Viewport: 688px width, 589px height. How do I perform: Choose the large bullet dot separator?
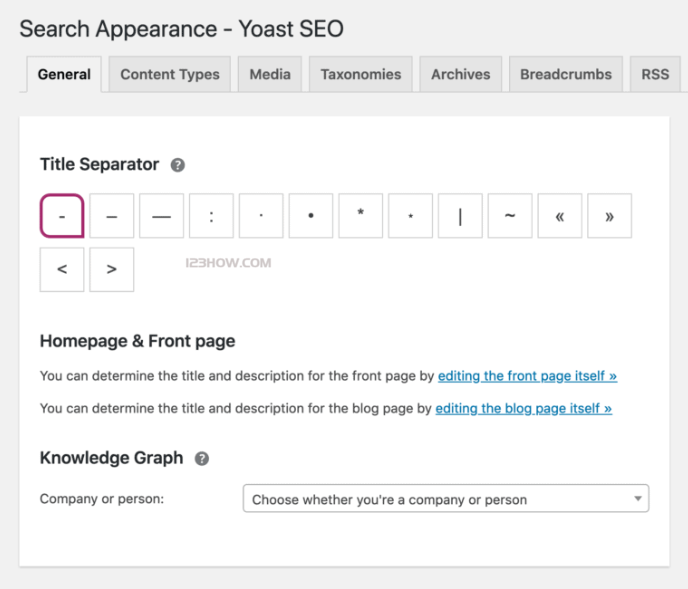click(x=311, y=216)
